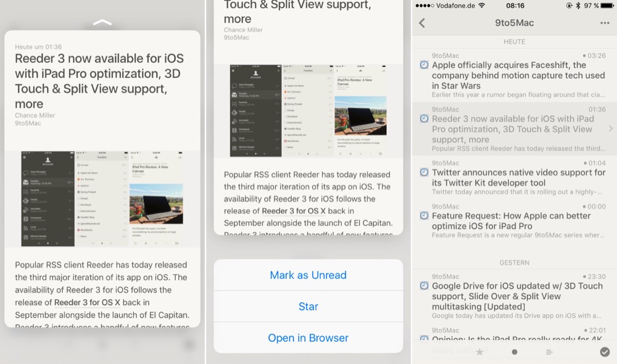Tap the 23:30 timestamp on Google Drive row
617x364 pixels.
(x=597, y=276)
